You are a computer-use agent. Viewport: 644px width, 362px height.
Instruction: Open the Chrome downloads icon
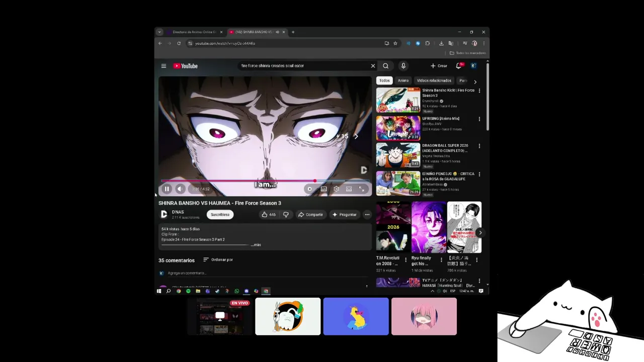(441, 43)
